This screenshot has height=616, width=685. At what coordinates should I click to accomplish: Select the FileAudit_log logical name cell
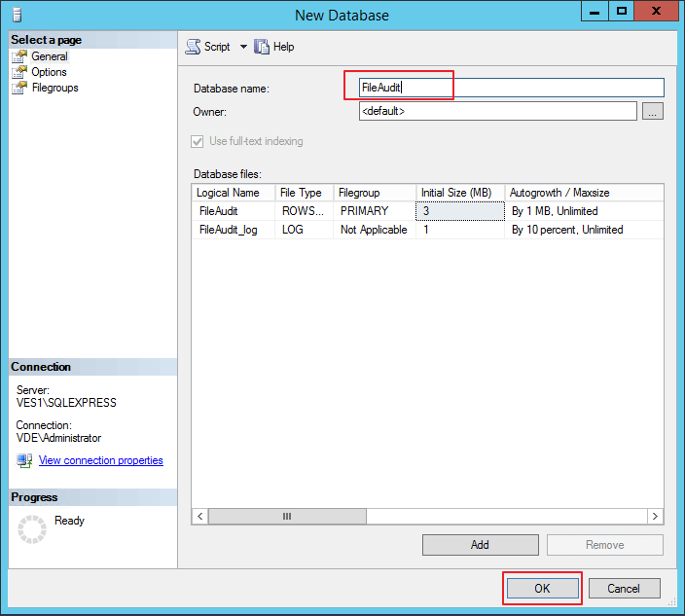(229, 230)
